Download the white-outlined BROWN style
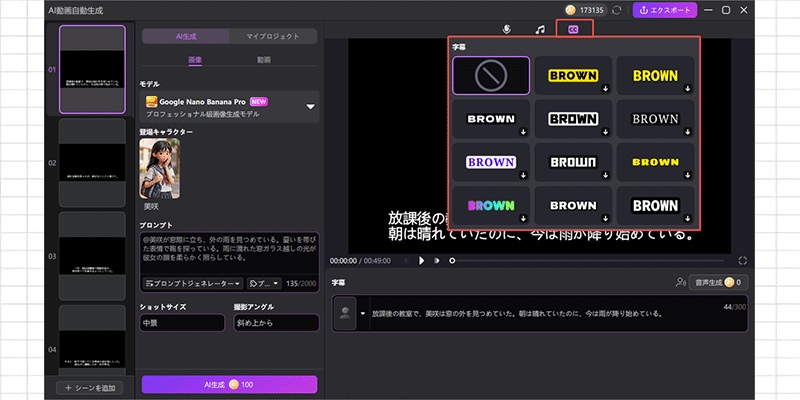 coord(605,132)
